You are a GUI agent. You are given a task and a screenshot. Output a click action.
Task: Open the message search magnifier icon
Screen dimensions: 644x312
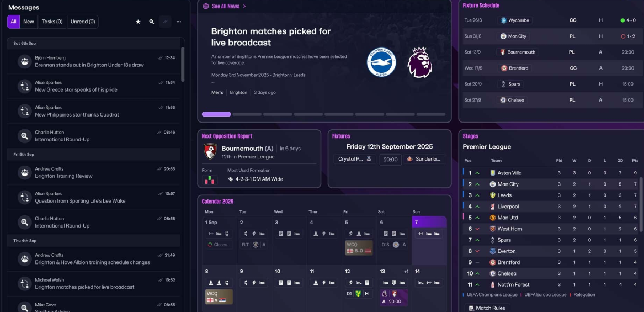point(152,22)
